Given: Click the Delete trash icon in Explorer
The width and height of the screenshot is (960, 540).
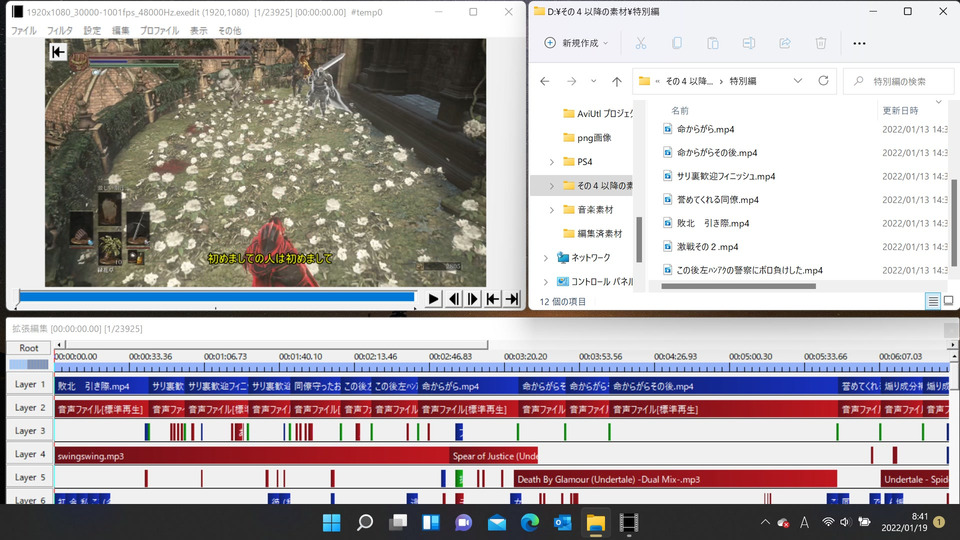Looking at the screenshot, I should pyautogui.click(x=821, y=43).
